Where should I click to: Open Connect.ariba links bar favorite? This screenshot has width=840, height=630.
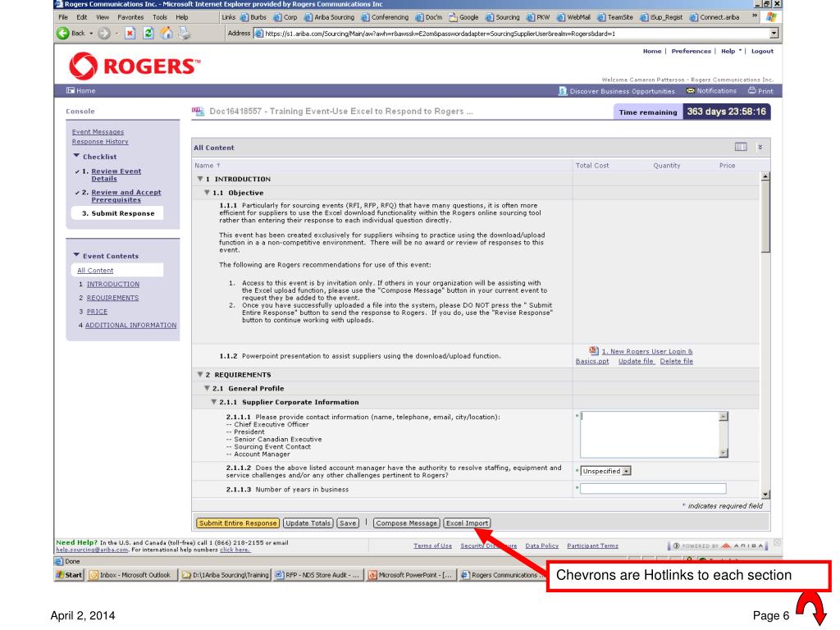714,17
